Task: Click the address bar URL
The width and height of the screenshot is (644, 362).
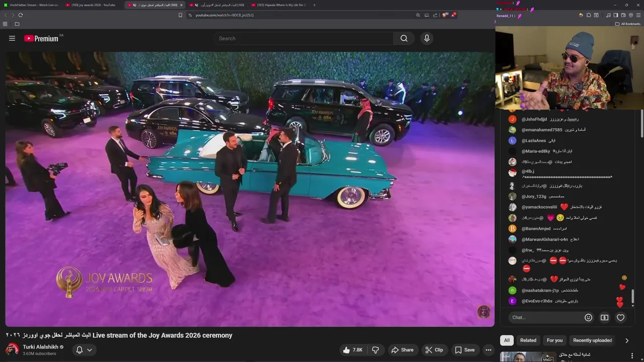Action: (x=224, y=15)
